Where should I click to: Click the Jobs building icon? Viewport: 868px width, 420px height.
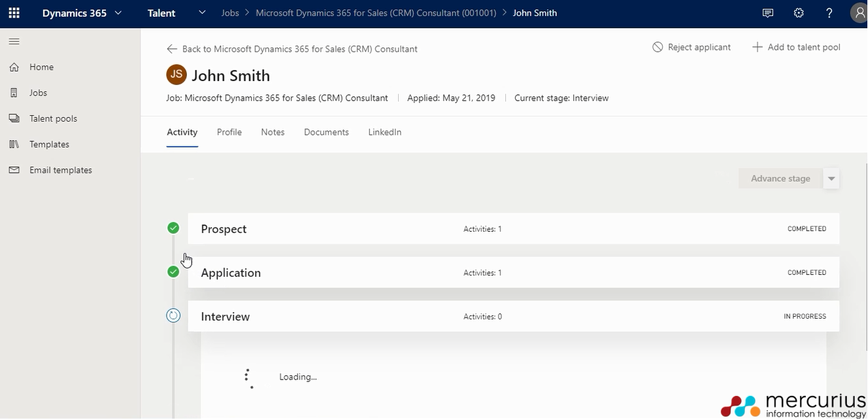[14, 93]
